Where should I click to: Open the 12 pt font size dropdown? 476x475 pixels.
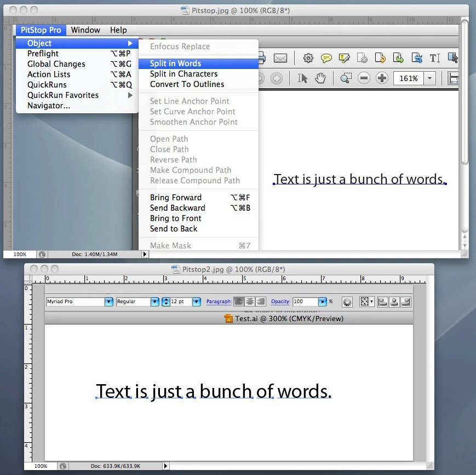click(197, 302)
